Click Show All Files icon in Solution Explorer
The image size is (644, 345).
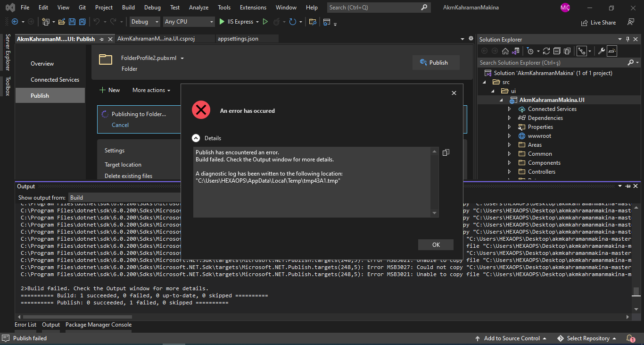coord(567,51)
